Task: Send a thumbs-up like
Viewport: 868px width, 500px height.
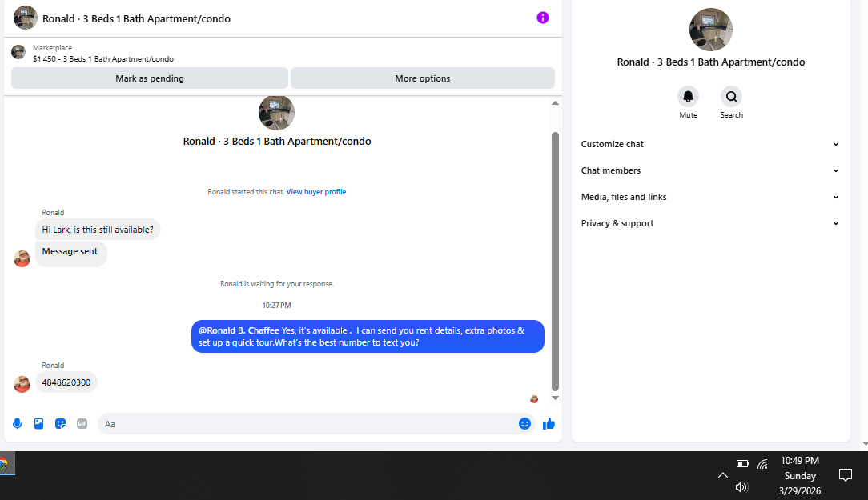Action: [x=549, y=424]
